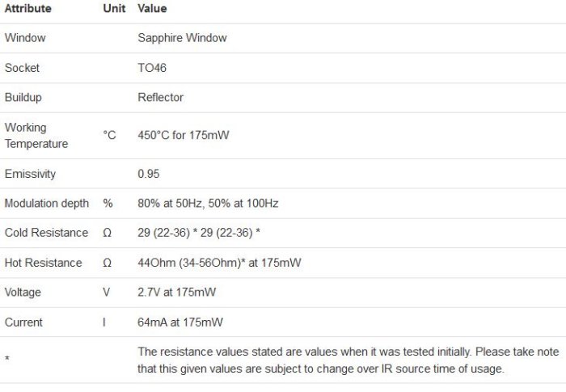Screen dimensions: 566x392
Task: Click the Attribute column header
Action: (x=28, y=8)
